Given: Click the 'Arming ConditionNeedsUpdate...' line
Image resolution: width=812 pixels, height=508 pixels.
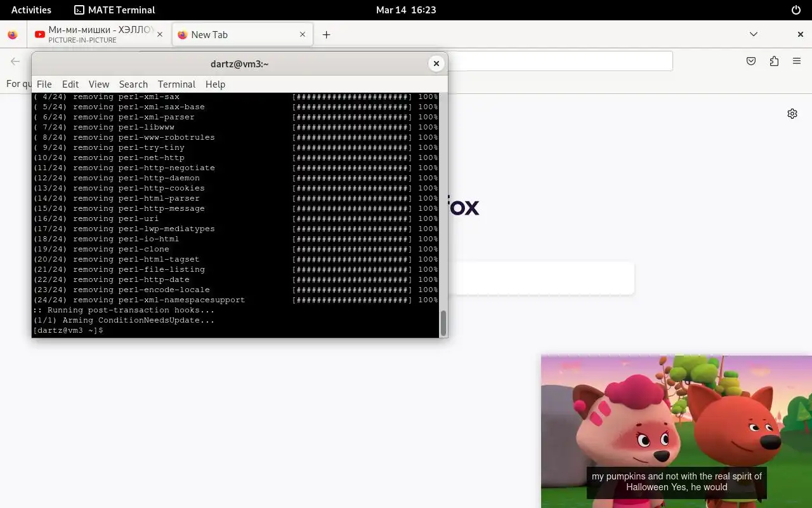Looking at the screenshot, I should point(124,320).
